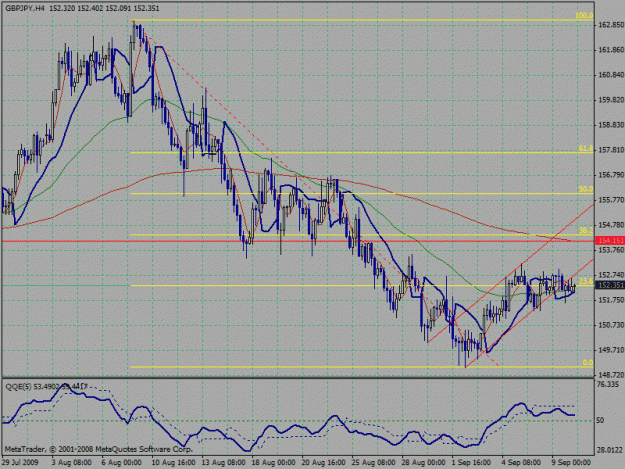625x469 pixels.
Task: Click the 10 Aug 16:00 time label
Action: [173, 463]
